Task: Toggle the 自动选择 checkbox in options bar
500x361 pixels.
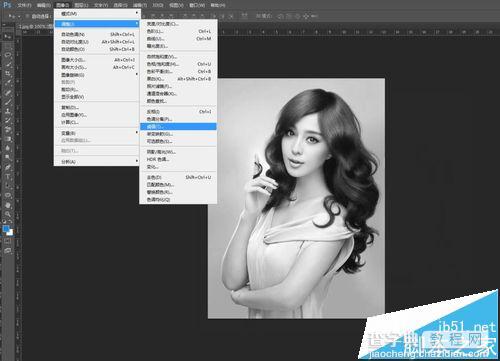Action: 27,16
